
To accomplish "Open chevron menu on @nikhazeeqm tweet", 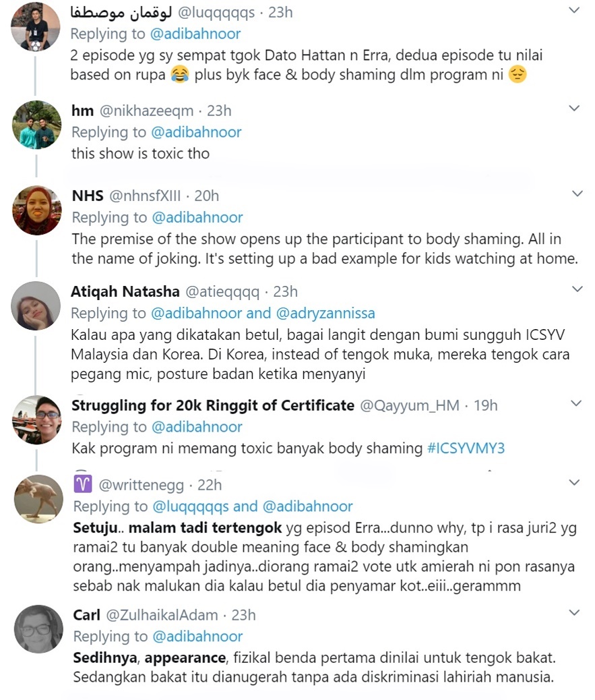I will point(575,108).
